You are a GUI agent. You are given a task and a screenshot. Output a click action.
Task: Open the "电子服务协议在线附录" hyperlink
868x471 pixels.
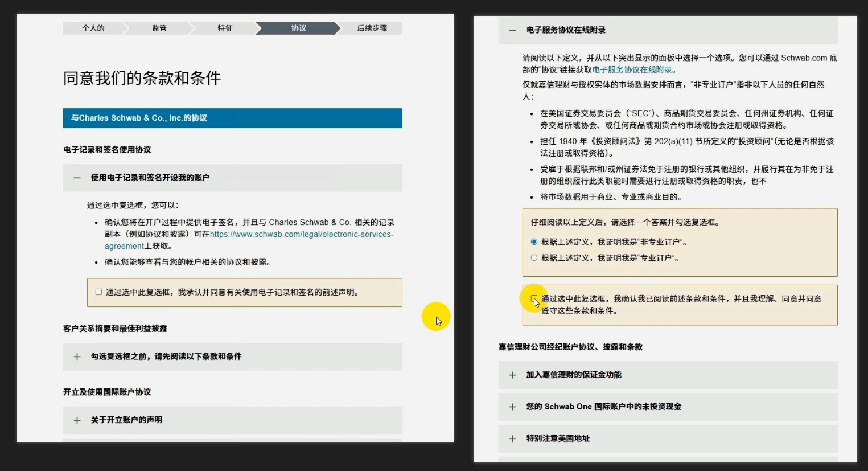(x=634, y=70)
